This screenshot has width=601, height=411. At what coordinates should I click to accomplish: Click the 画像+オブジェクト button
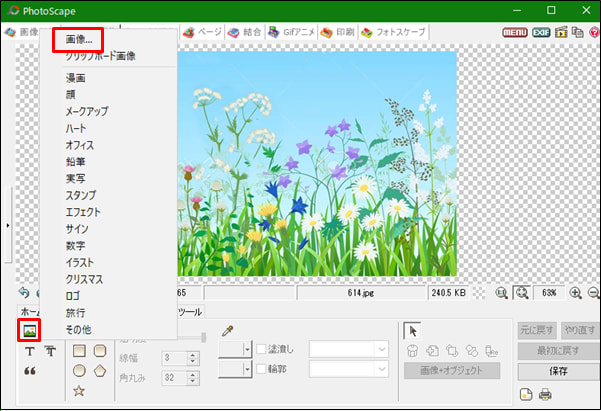(452, 371)
